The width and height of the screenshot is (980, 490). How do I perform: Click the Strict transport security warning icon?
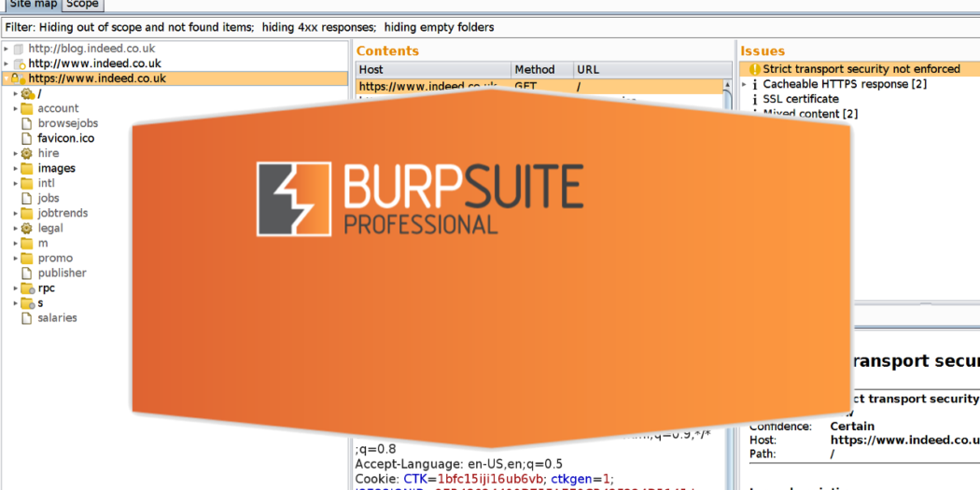[754, 69]
